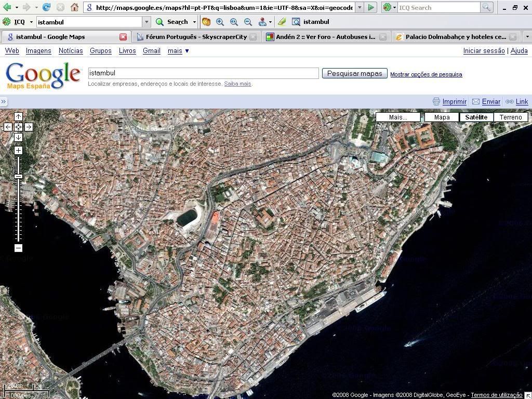The image size is (532, 399).
Task: Click the center return-to-last-result map button
Action: coord(18,127)
